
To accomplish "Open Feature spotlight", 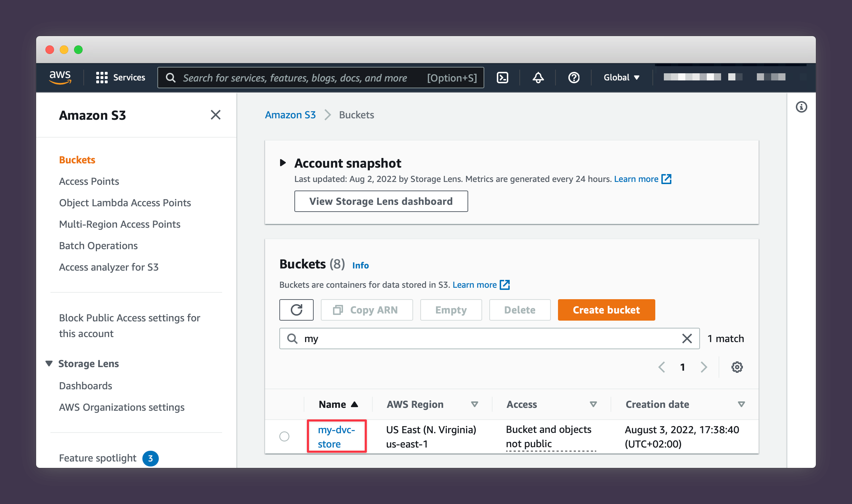I will pyautogui.click(x=97, y=458).
